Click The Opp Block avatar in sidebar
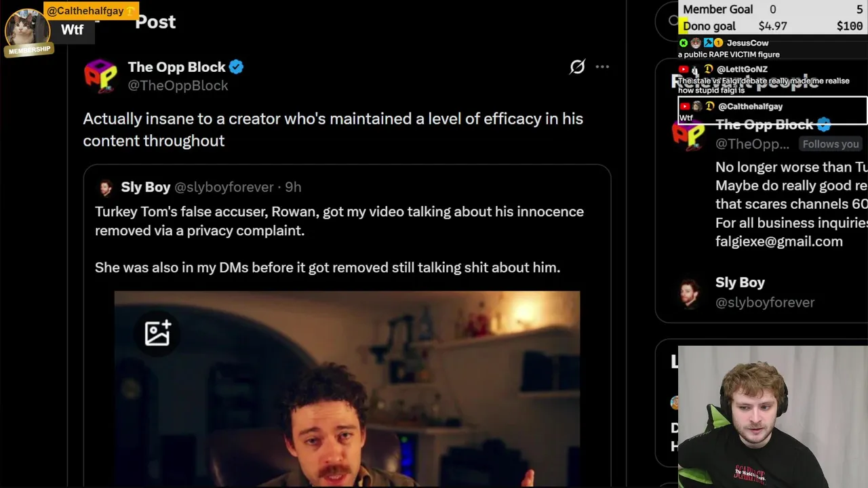The image size is (868, 488). pyautogui.click(x=688, y=134)
